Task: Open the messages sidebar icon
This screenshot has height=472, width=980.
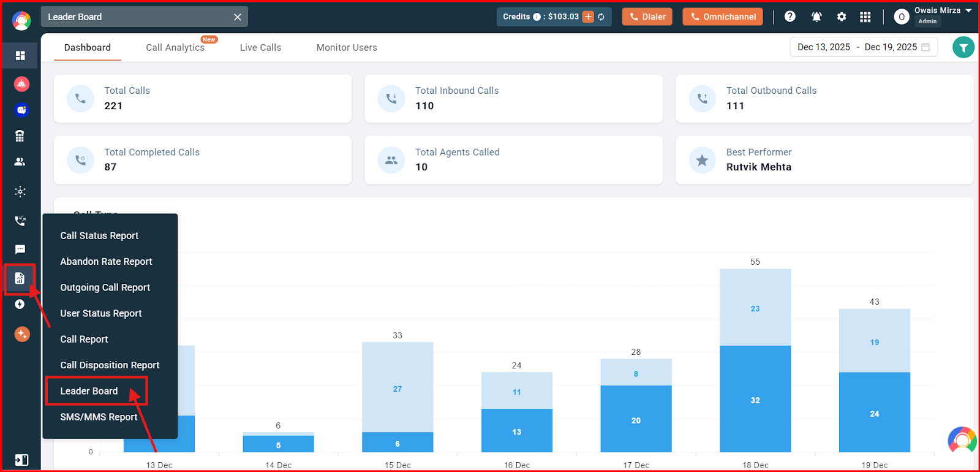Action: pos(20,249)
